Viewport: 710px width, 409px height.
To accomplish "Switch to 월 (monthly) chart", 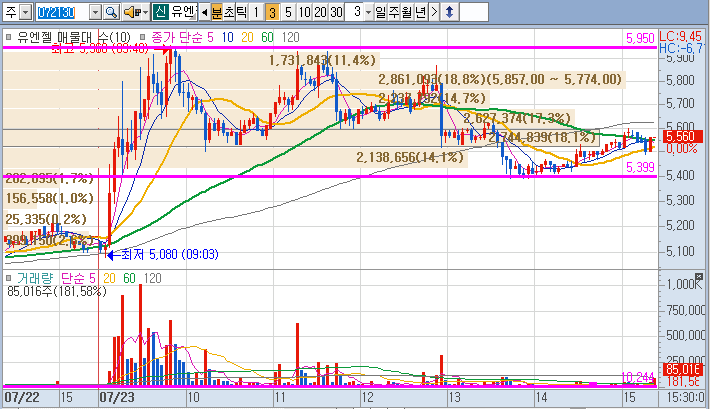I will click(407, 12).
